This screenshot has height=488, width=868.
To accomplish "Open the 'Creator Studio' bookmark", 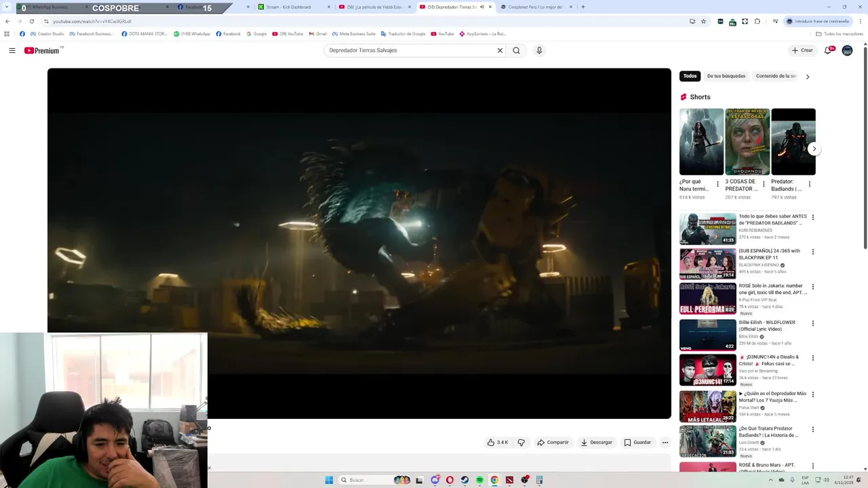I will pyautogui.click(x=47, y=34).
